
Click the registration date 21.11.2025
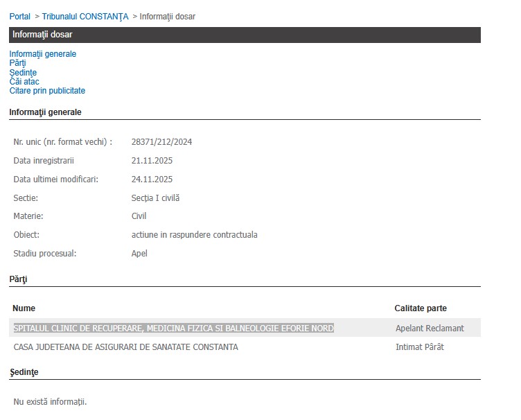click(152, 161)
